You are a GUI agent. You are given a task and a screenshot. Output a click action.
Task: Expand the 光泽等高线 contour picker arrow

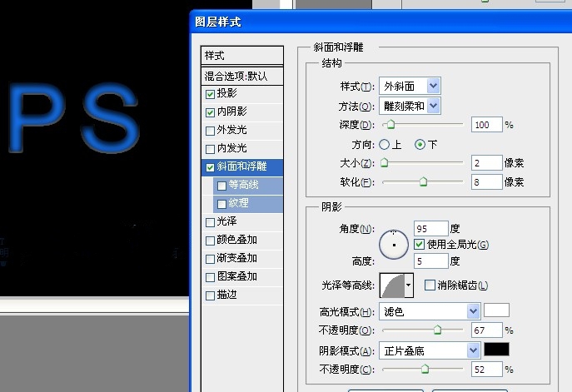coord(409,285)
